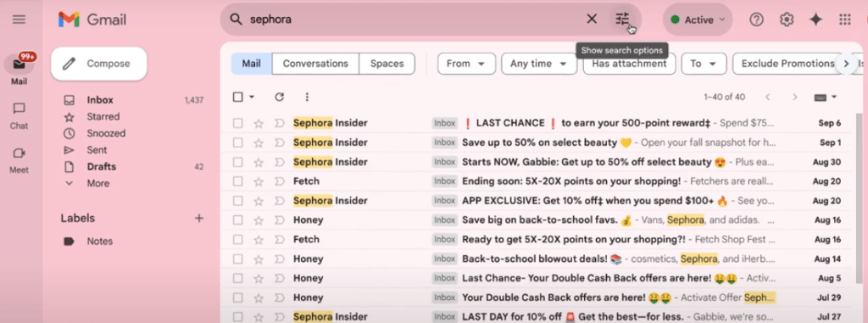Open the Any time filter dropdown
The height and width of the screenshot is (323, 868).
(x=539, y=64)
